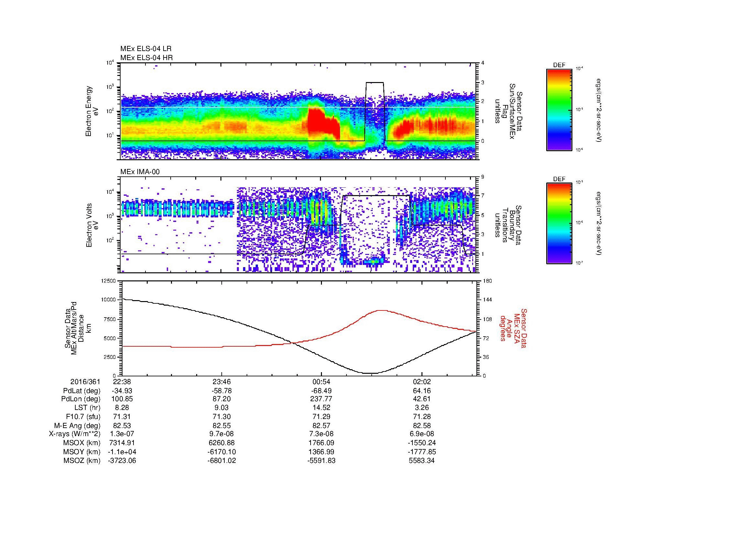Click the PdLon value '237.77'
The height and width of the screenshot is (534, 756).
321,399
